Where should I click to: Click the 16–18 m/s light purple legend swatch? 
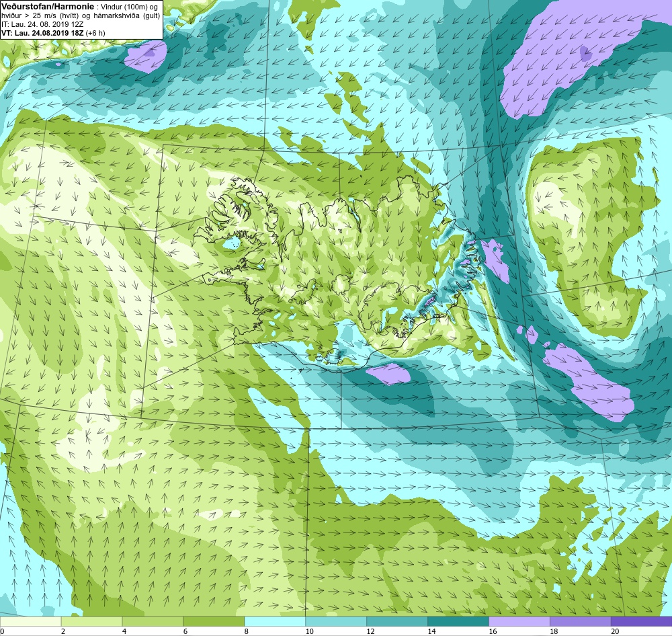519,621
